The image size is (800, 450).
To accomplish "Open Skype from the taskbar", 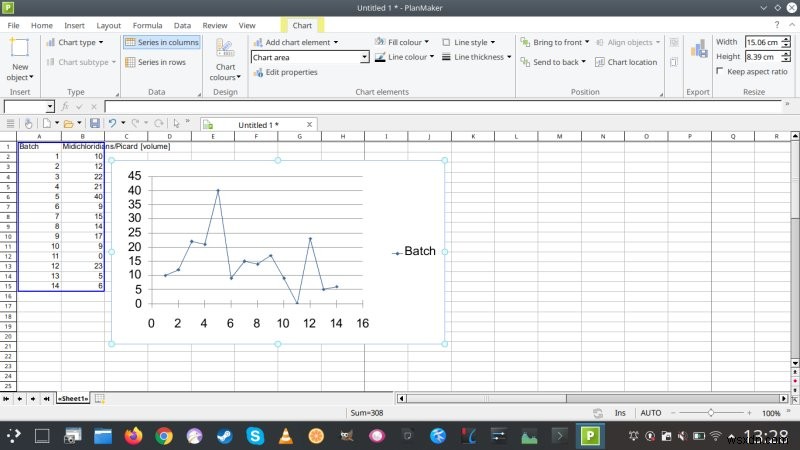I will click(255, 436).
